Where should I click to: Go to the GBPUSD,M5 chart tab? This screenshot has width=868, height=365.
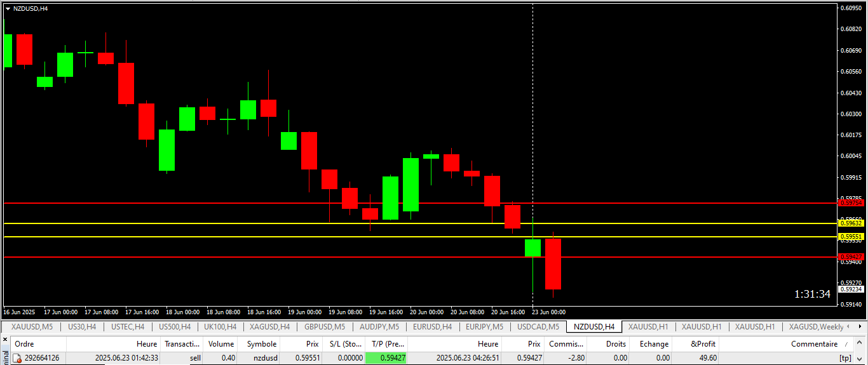325,327
